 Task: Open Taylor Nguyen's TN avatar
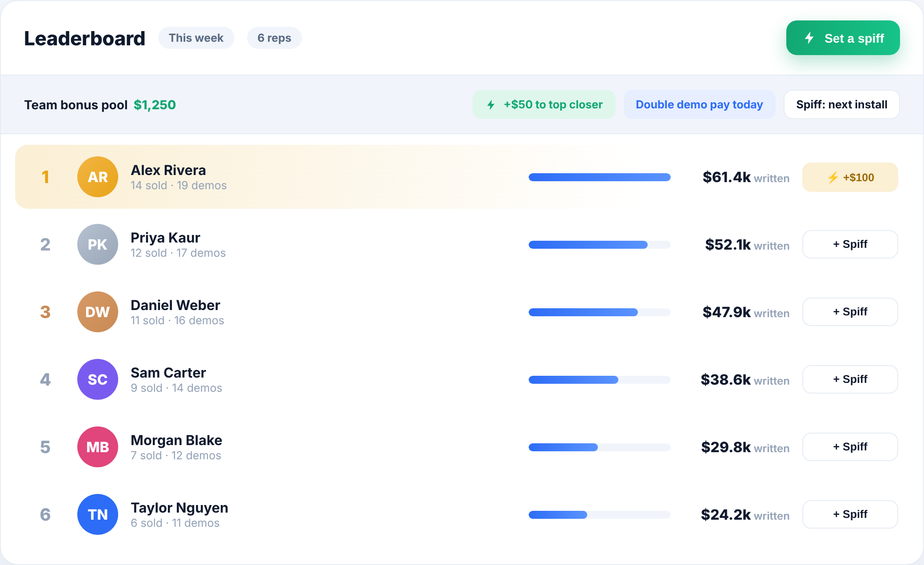[98, 514]
